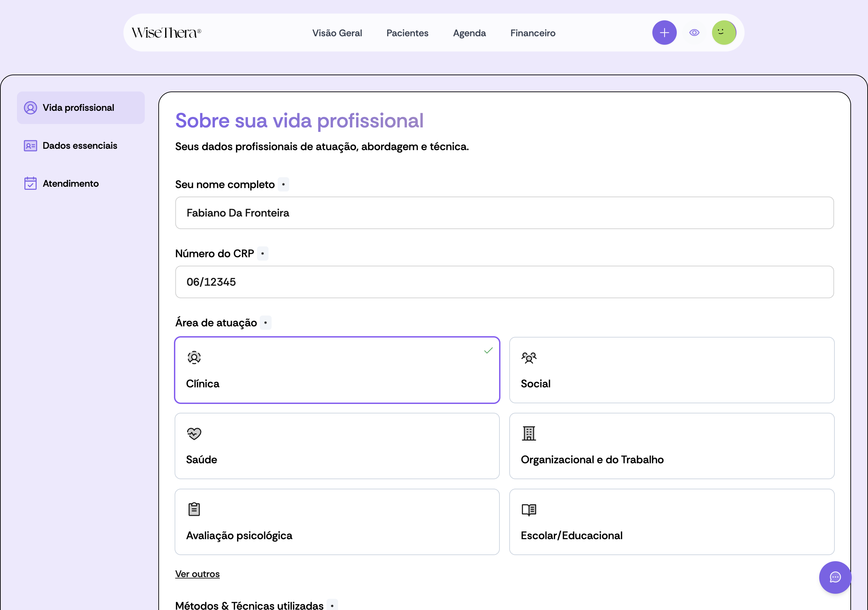Select the Saúde area card
Image resolution: width=868 pixels, height=610 pixels.
tap(337, 446)
